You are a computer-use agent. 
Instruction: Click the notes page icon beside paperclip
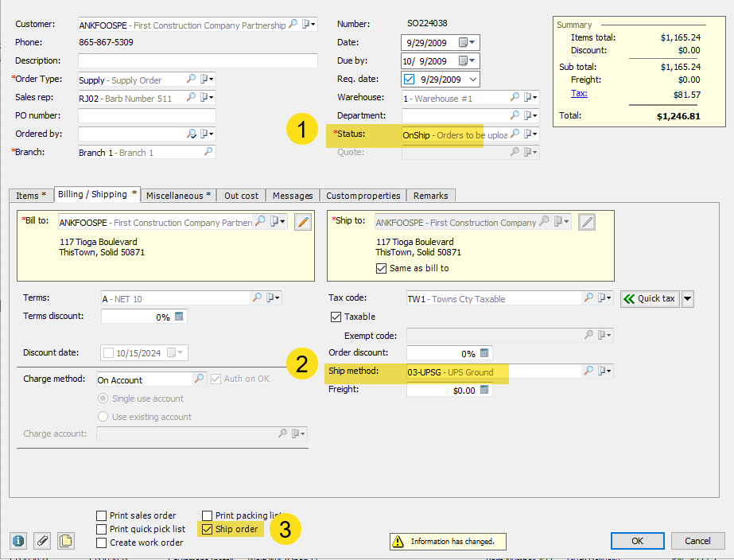point(66,541)
